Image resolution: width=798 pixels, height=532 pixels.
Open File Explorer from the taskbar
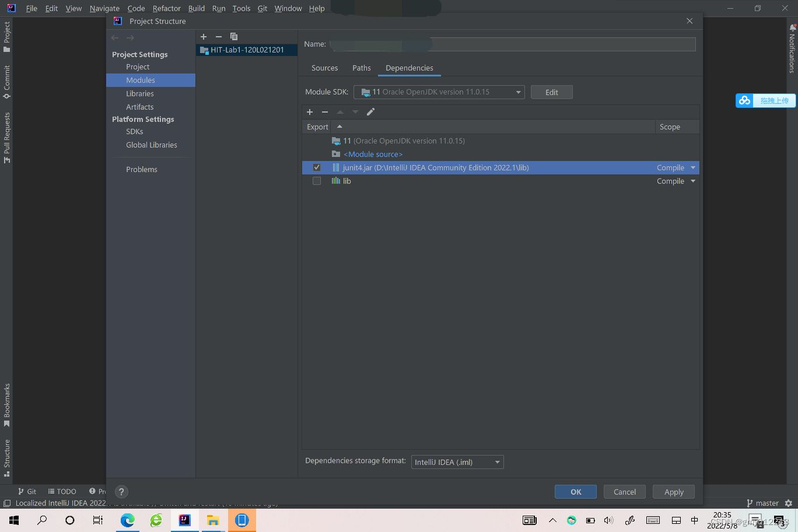tap(213, 520)
